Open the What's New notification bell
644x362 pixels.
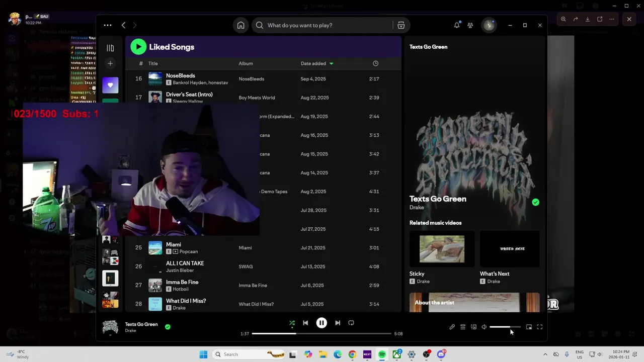point(457,25)
